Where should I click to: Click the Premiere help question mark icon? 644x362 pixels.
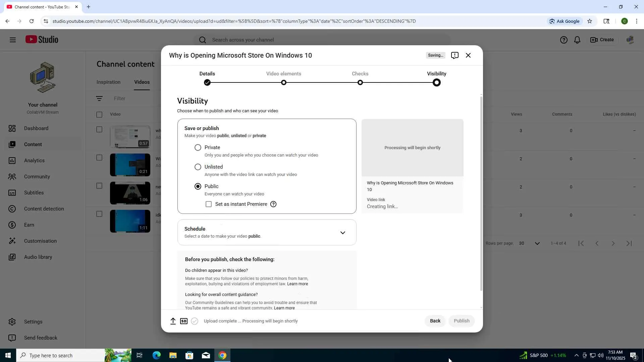pyautogui.click(x=273, y=204)
